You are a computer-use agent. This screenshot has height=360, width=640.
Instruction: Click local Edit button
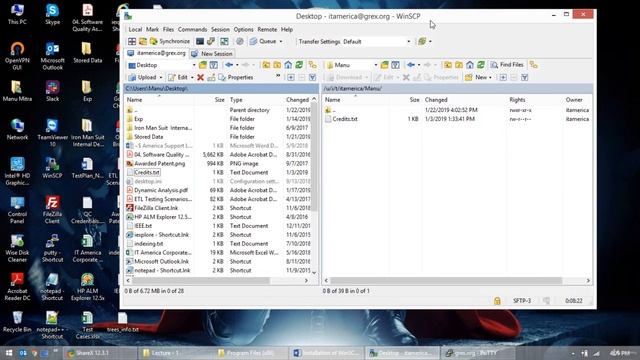[178, 77]
